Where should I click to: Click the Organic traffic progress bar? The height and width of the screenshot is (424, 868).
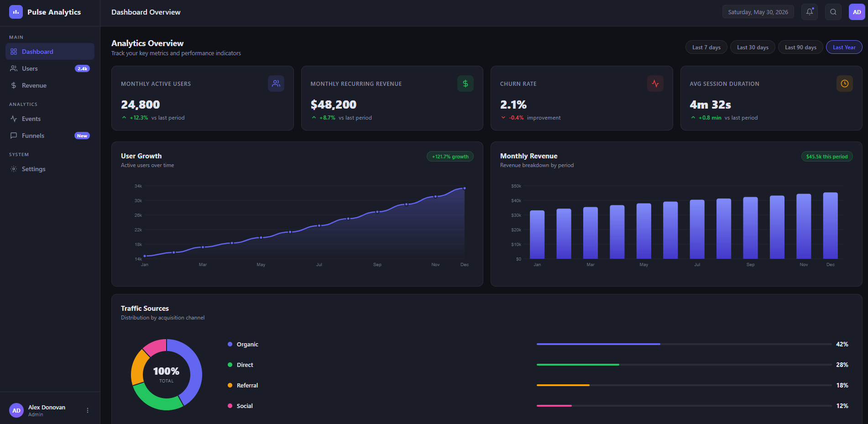pos(684,344)
